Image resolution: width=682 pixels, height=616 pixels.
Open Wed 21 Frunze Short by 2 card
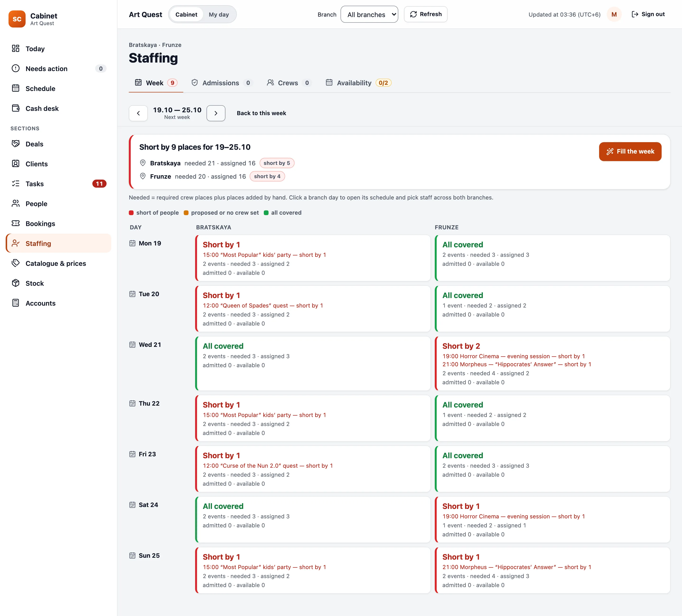pos(552,363)
